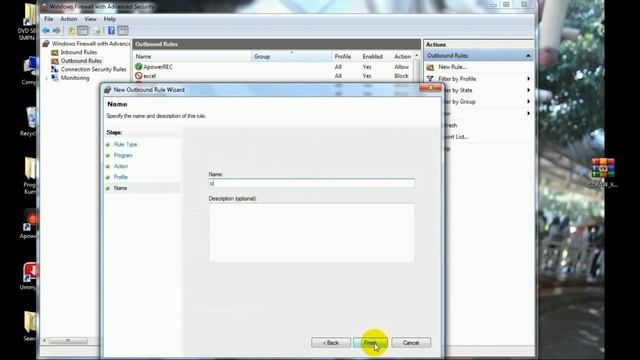Viewport: 640px width, 360px height.
Task: Collapse the Outbound Rules section in Actions pane
Action: 528,56
